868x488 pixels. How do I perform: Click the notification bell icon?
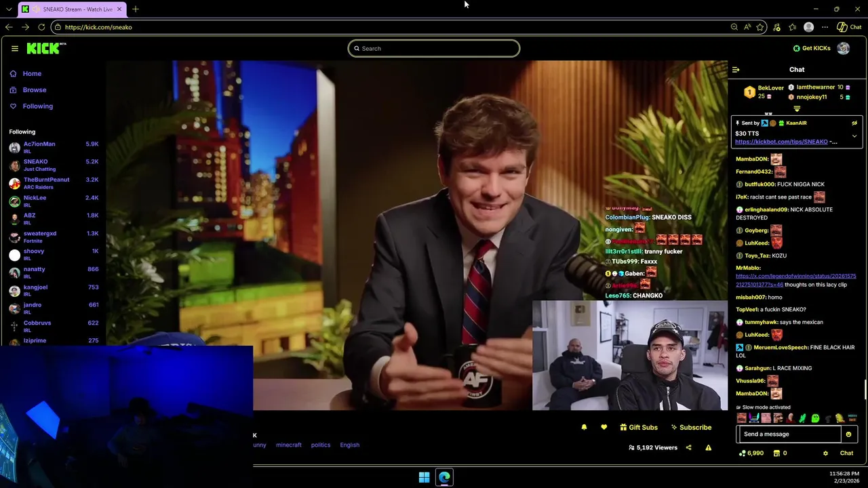[584, 427]
